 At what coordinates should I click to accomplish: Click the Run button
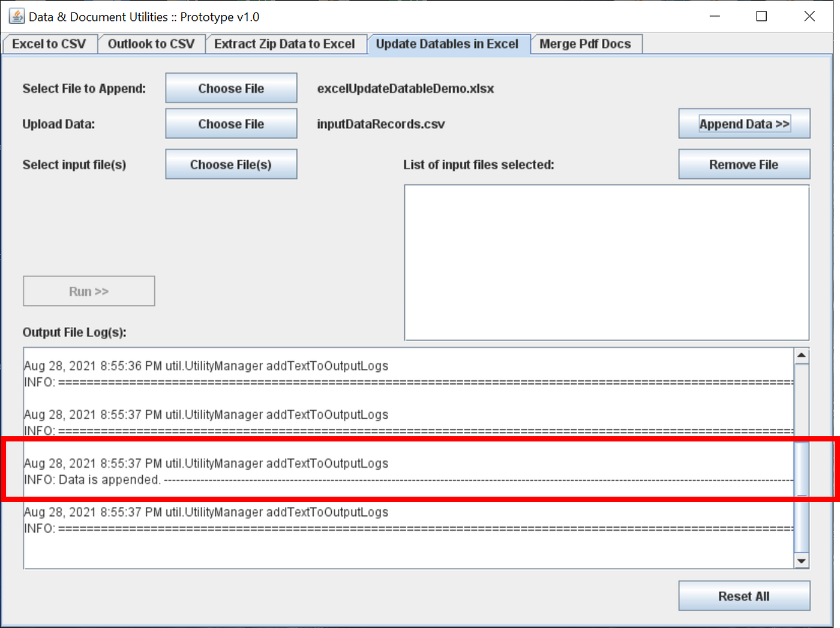pyautogui.click(x=89, y=291)
